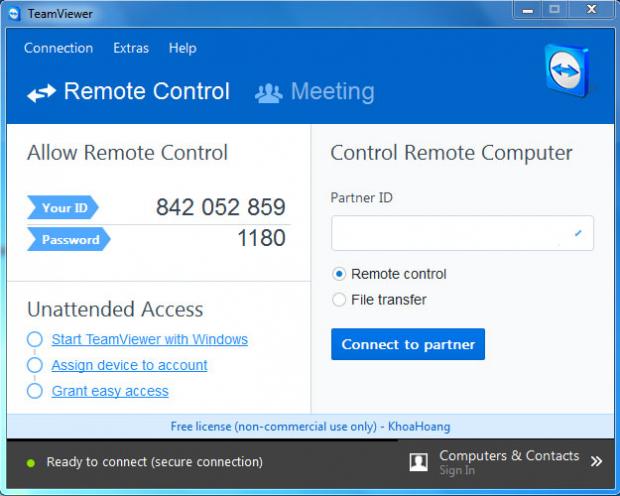This screenshot has width=620, height=496.
Task: Click Ready to connect status text
Action: coord(155,462)
